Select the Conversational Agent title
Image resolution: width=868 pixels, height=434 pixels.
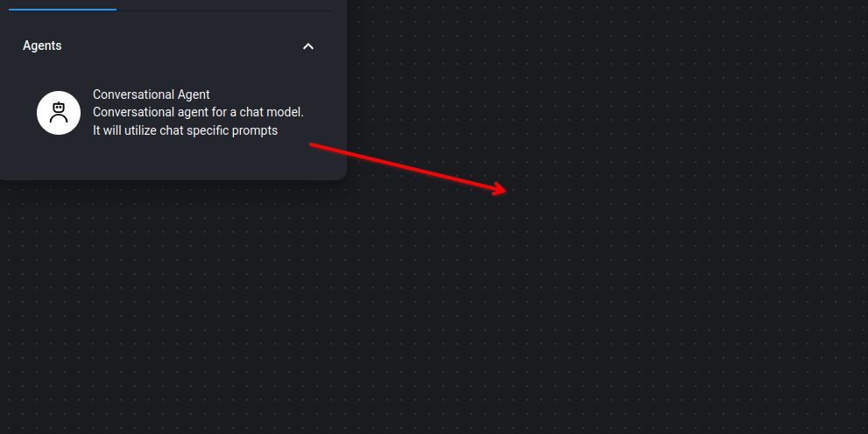click(x=152, y=94)
